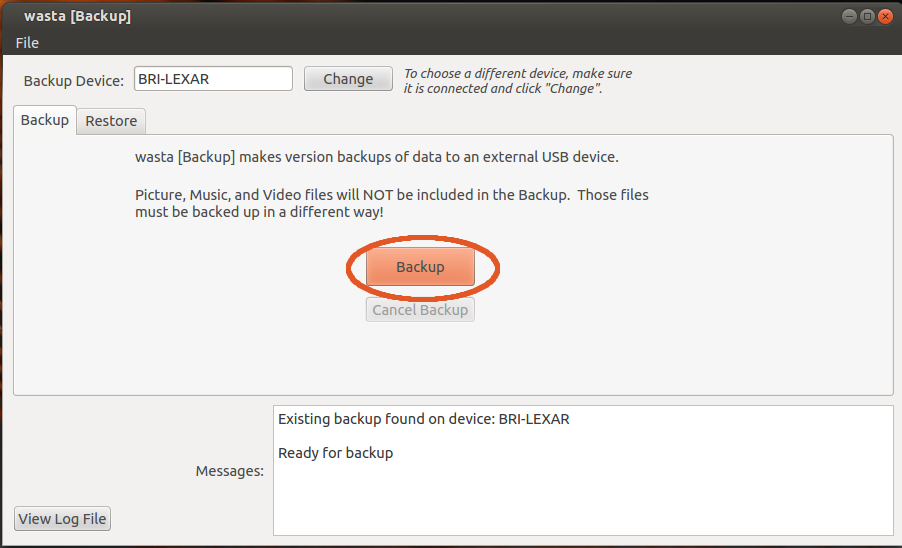Click the "Existing backup found on device" message
Screen dimensions: 902x548
click(x=423, y=419)
